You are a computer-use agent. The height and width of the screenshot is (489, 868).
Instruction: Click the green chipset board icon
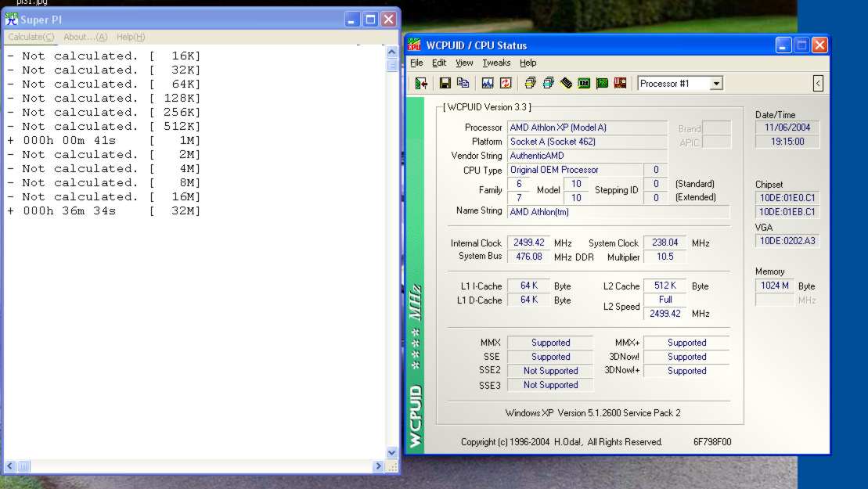(x=584, y=84)
